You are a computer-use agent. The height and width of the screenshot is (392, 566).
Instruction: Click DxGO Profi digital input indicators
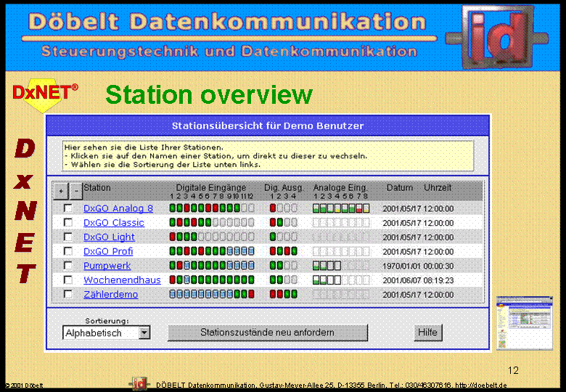[212, 251]
